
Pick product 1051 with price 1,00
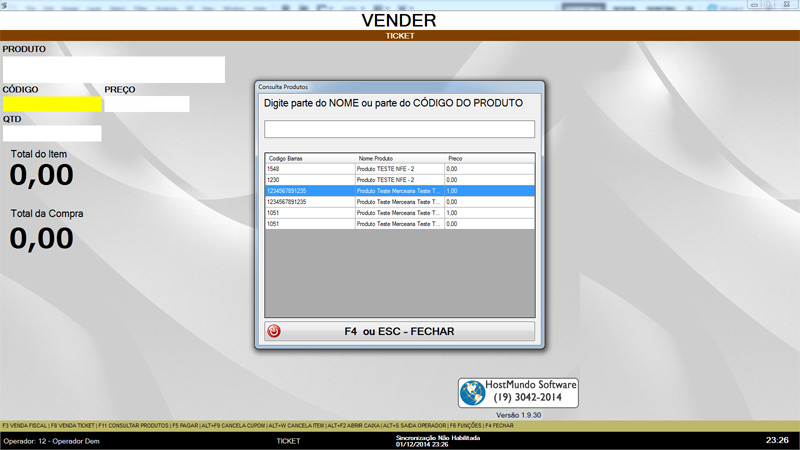pos(399,213)
